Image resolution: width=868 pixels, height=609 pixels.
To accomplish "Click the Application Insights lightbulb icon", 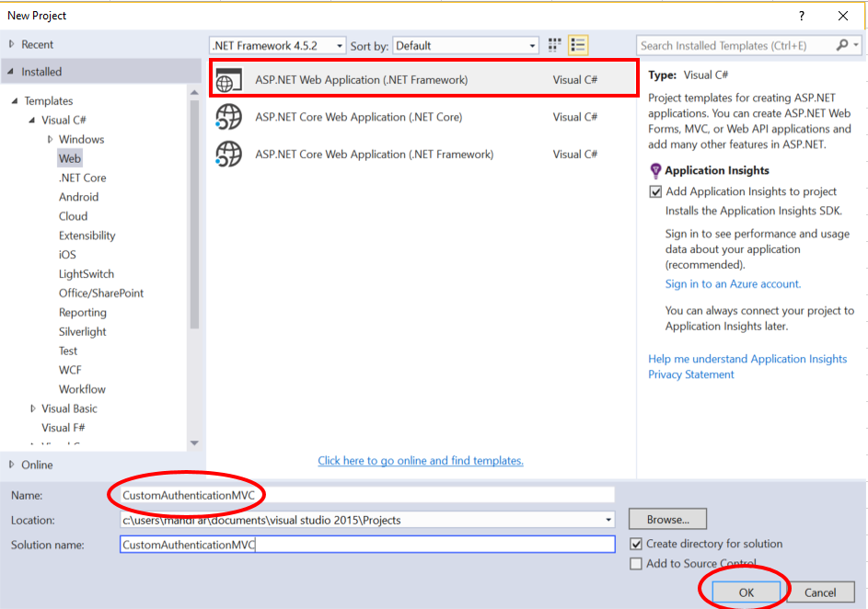I will pos(655,170).
